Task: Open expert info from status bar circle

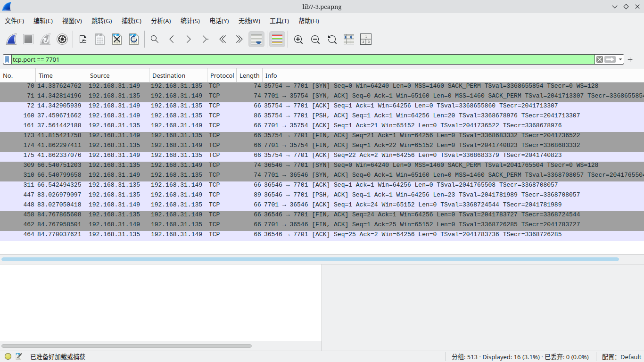Action: tap(8, 357)
